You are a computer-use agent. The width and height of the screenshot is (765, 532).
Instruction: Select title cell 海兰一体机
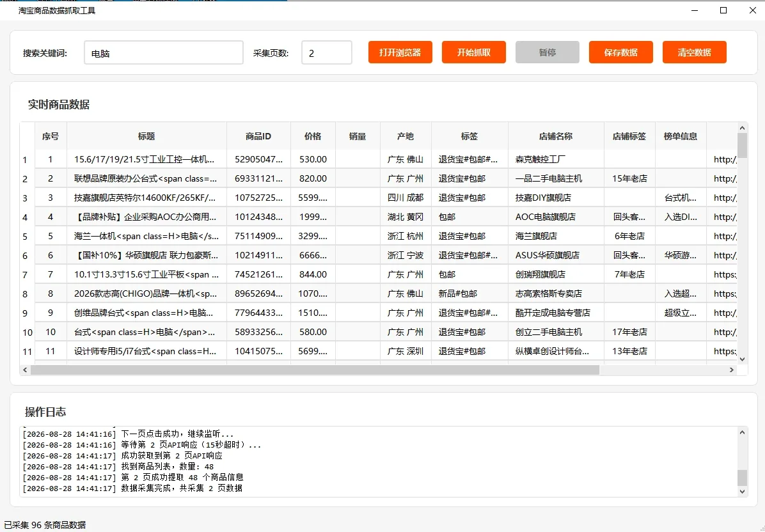tap(147, 236)
